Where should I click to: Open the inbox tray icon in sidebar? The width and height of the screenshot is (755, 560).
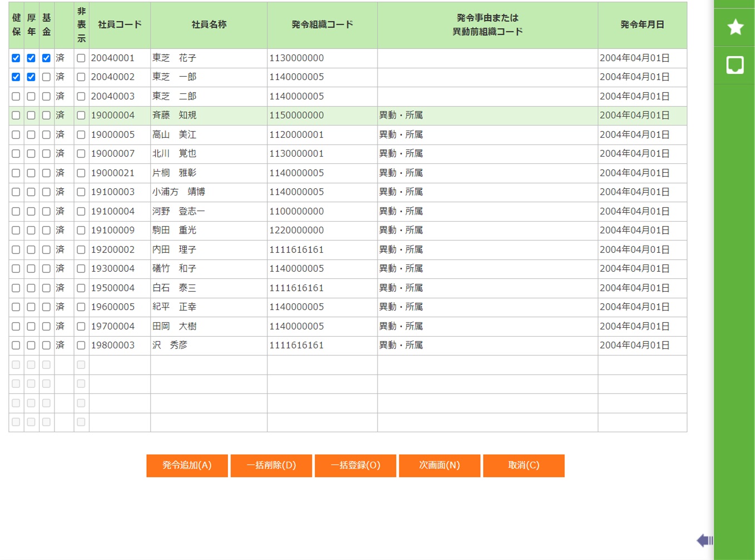[735, 65]
